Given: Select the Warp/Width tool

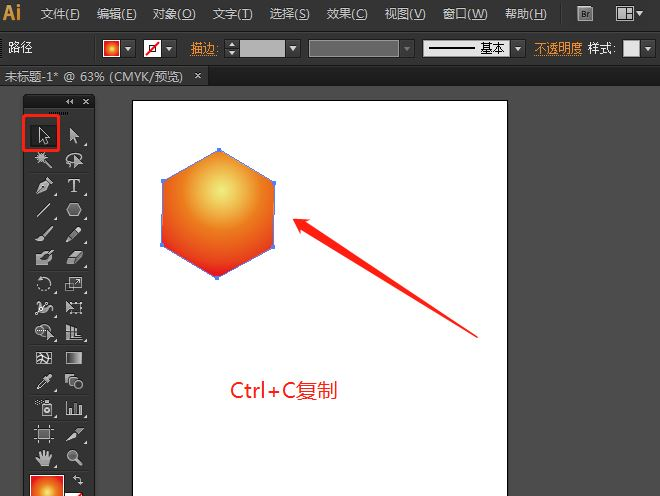Looking at the screenshot, I should tap(44, 308).
